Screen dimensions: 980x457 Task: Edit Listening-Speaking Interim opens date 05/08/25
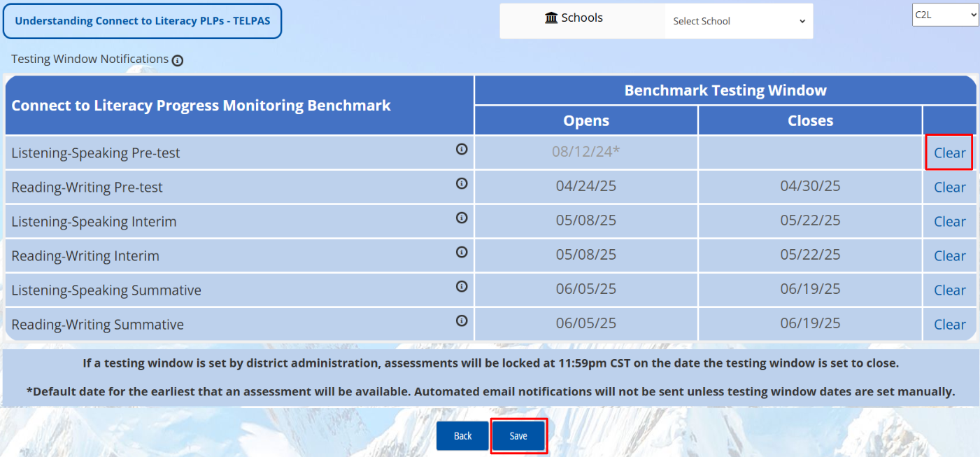click(586, 221)
